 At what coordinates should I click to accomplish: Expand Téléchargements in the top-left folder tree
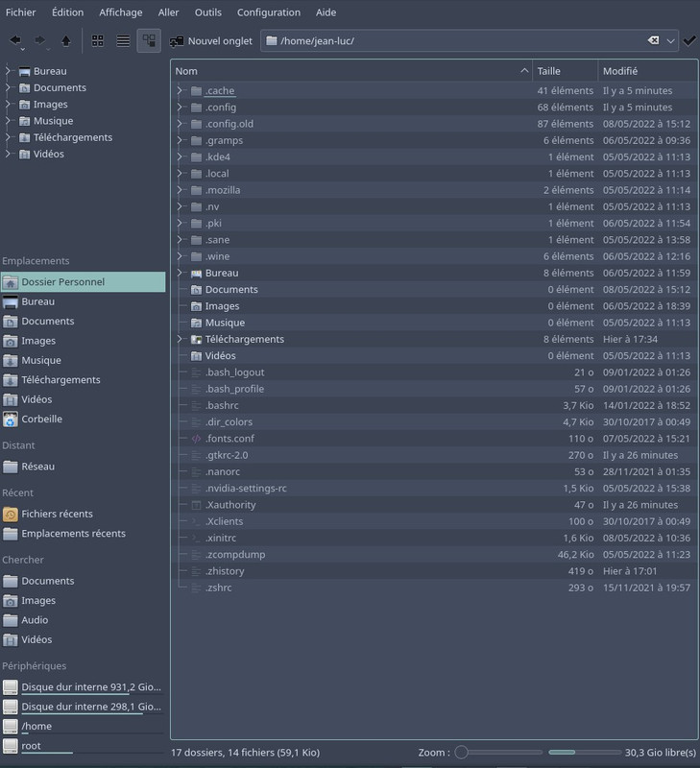click(8, 137)
